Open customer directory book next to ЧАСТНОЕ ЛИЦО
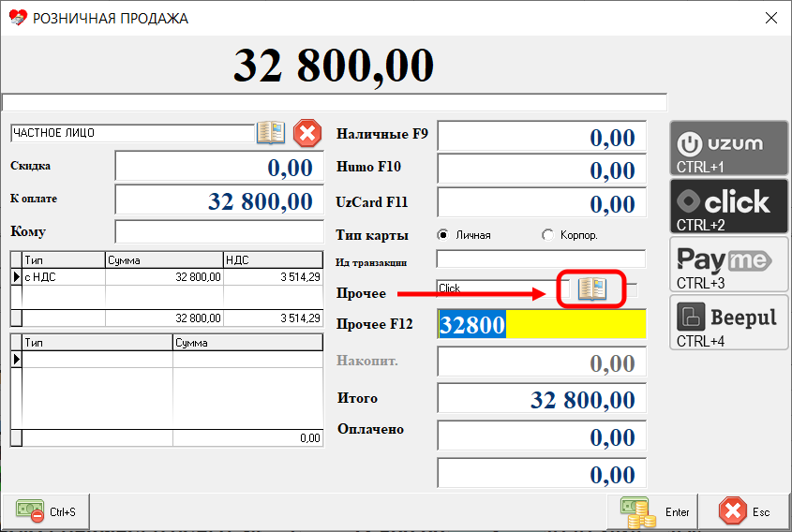 pos(271,133)
